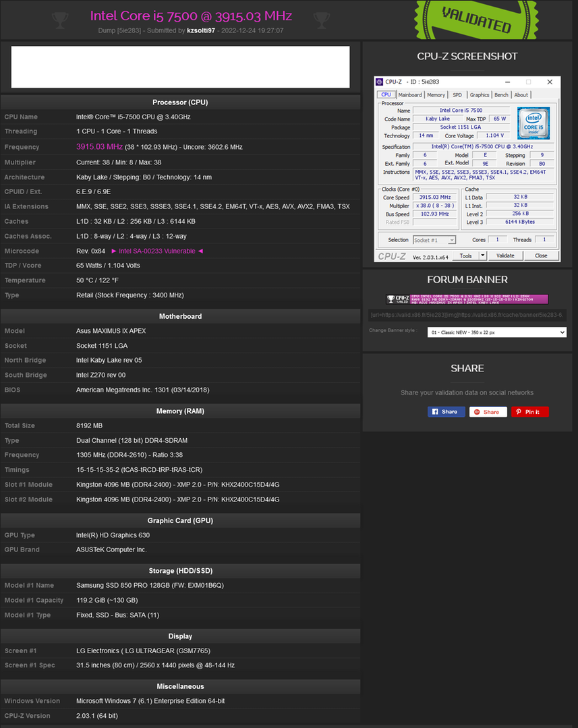Click the Tools dropdown arrow in CPU-Z
This screenshot has height=728, width=578.
point(483,255)
